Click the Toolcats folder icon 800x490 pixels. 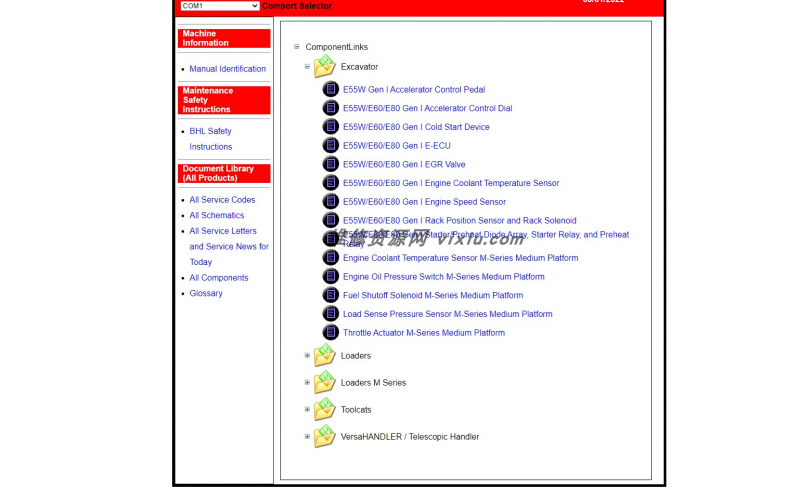click(x=325, y=409)
